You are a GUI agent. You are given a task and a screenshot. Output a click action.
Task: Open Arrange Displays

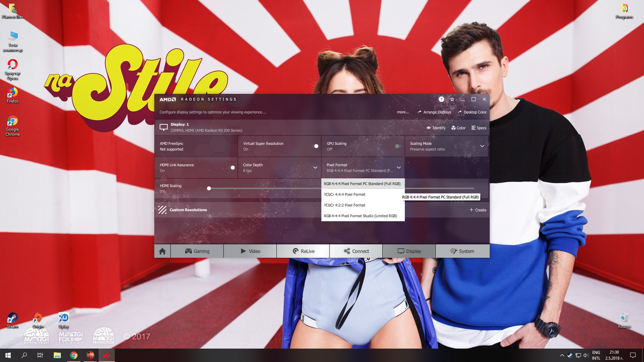(x=434, y=112)
